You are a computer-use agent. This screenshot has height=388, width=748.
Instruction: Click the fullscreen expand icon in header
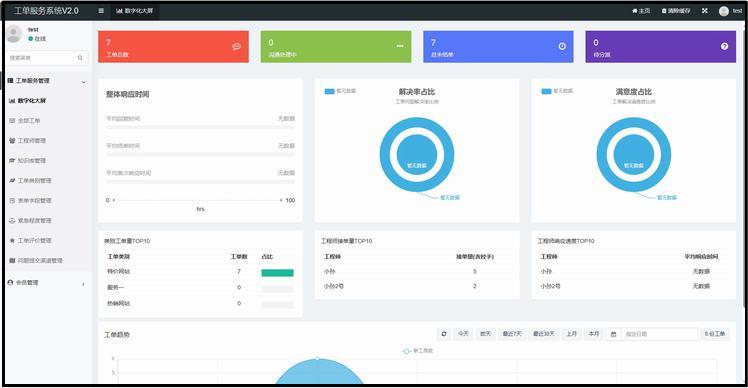(705, 10)
